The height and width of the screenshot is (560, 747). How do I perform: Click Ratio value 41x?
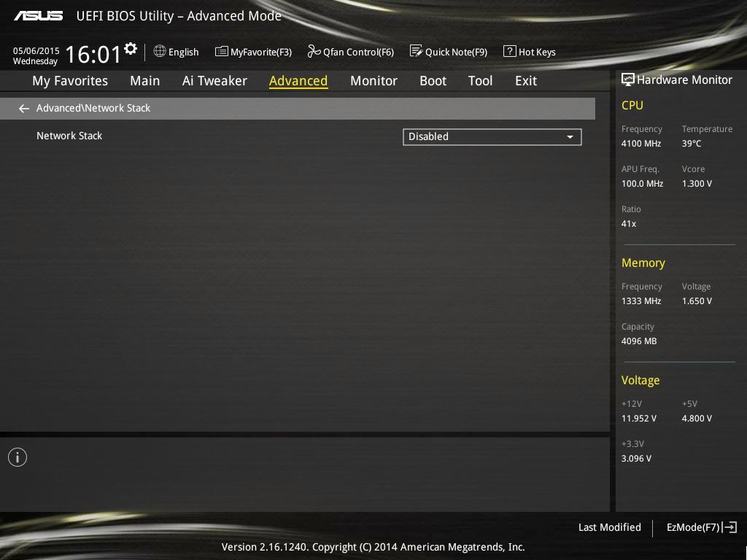(x=629, y=223)
